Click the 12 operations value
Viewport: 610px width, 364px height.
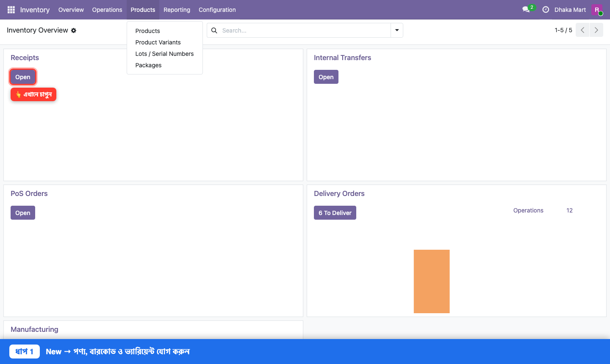[569, 210]
